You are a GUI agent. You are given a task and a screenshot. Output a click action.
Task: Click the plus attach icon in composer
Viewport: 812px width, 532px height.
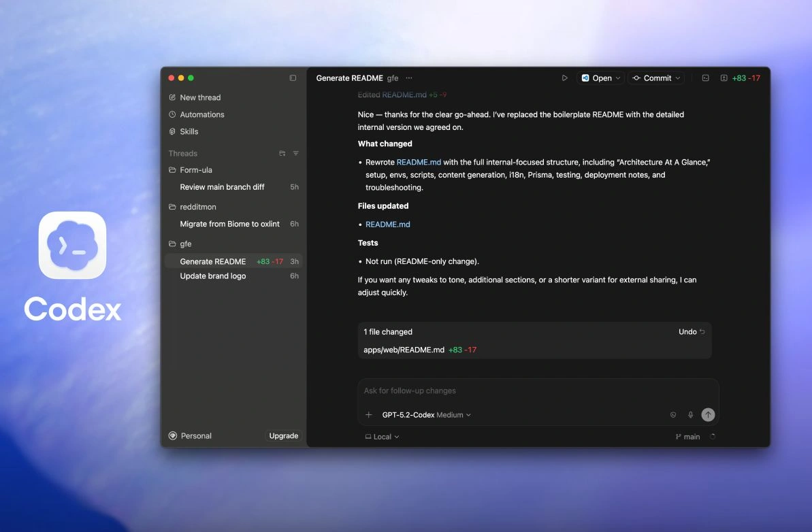tap(369, 414)
